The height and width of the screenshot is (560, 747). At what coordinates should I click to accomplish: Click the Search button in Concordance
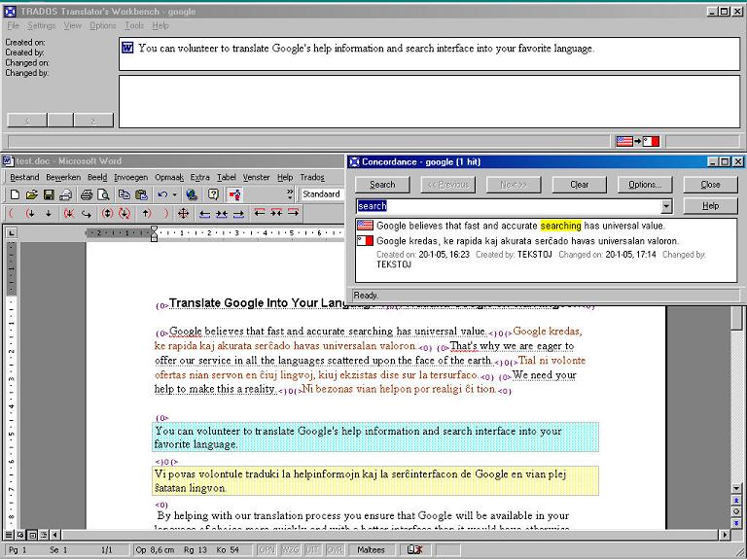point(382,185)
